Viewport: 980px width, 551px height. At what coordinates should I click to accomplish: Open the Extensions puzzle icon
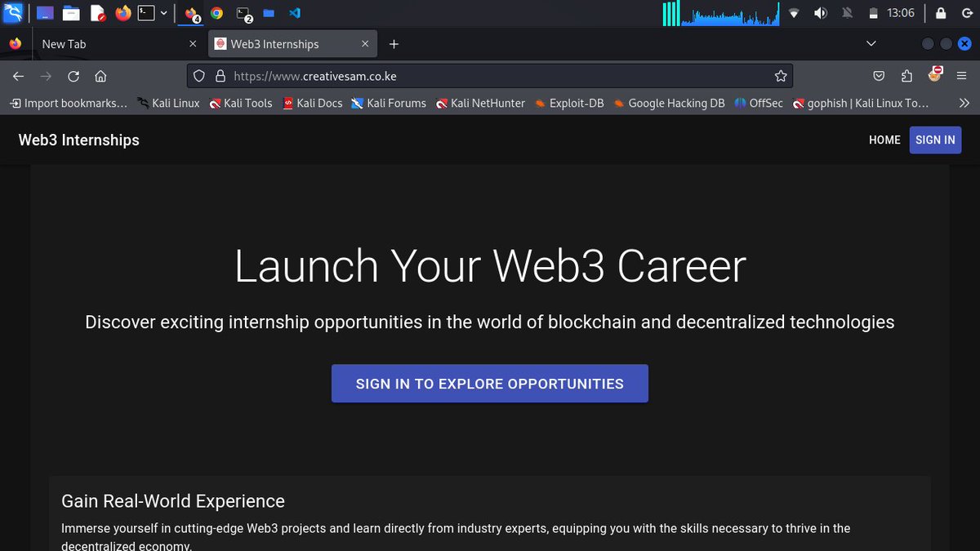click(906, 76)
